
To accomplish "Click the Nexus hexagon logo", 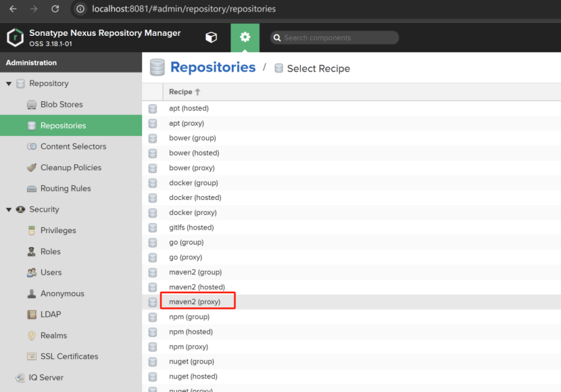I will 15,37.
